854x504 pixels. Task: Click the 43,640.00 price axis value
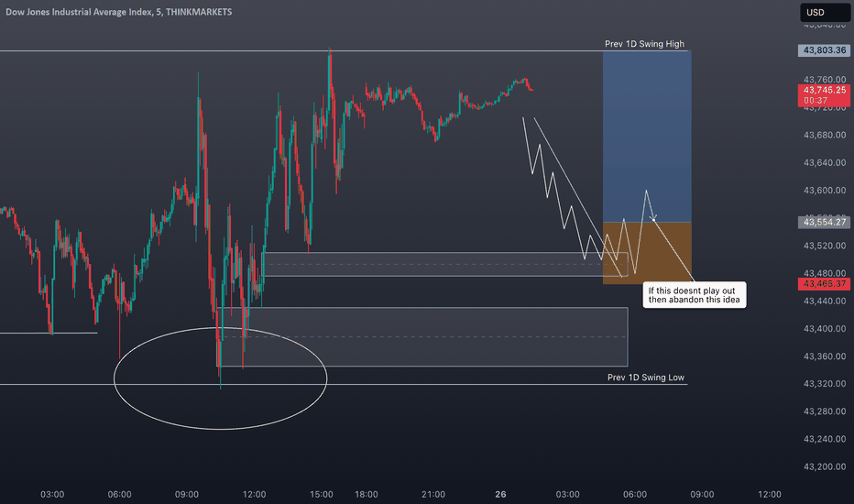coord(825,162)
